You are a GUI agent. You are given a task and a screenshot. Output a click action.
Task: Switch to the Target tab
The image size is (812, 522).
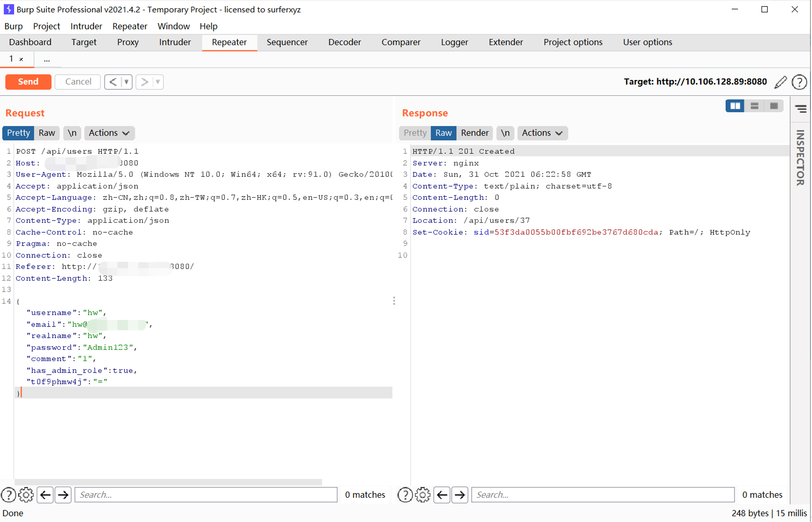[84, 42]
